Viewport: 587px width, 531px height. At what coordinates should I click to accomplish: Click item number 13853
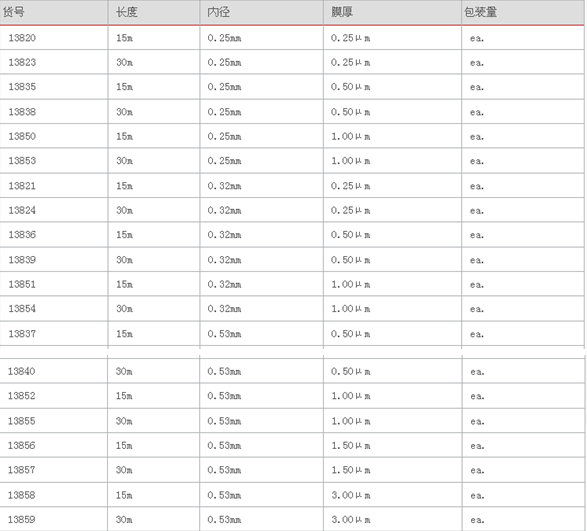click(22, 161)
